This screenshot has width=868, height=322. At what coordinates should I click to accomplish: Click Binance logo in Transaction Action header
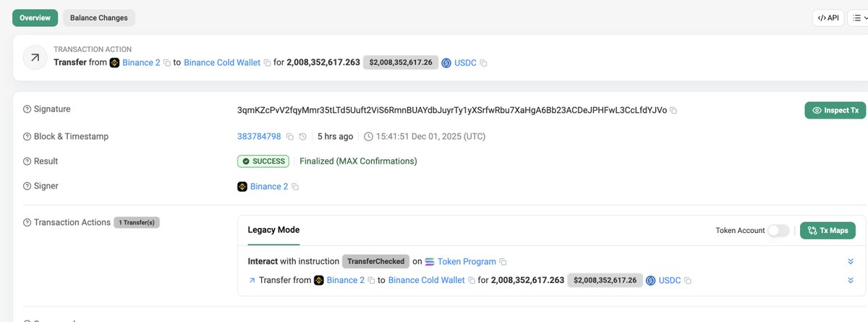pos(114,63)
